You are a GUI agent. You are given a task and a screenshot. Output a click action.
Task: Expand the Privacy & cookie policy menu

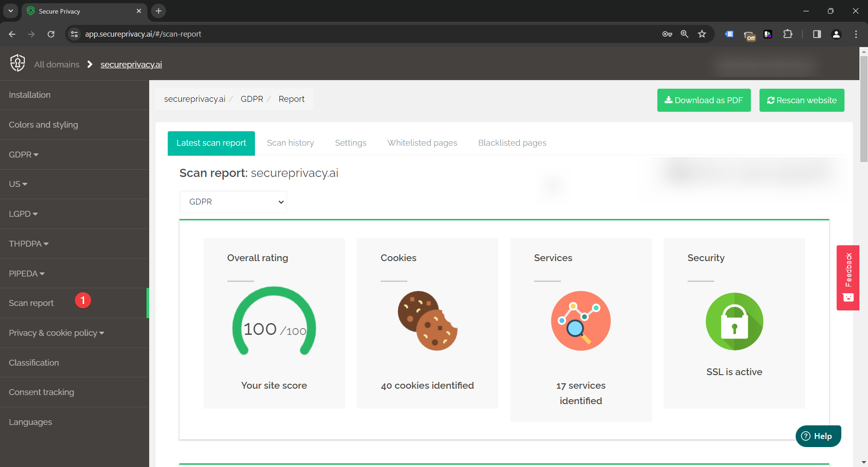coord(56,333)
